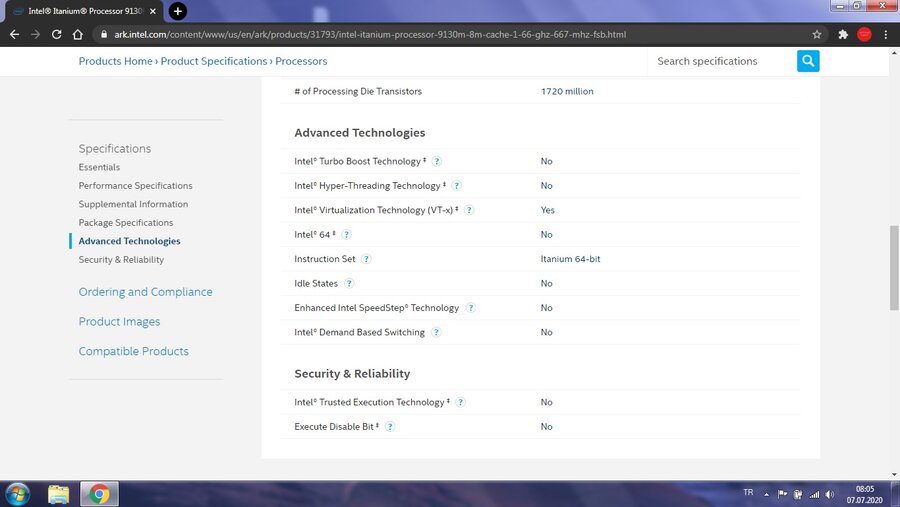Click the network signal tray icon
900x507 pixels.
coord(814,494)
